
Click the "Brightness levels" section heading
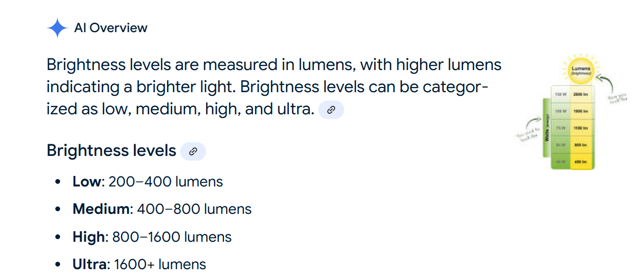[x=111, y=151]
